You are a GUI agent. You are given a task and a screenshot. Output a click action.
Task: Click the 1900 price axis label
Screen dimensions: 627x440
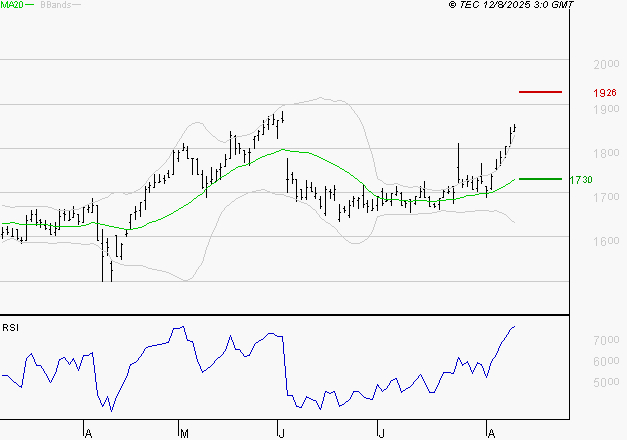[x=606, y=109]
